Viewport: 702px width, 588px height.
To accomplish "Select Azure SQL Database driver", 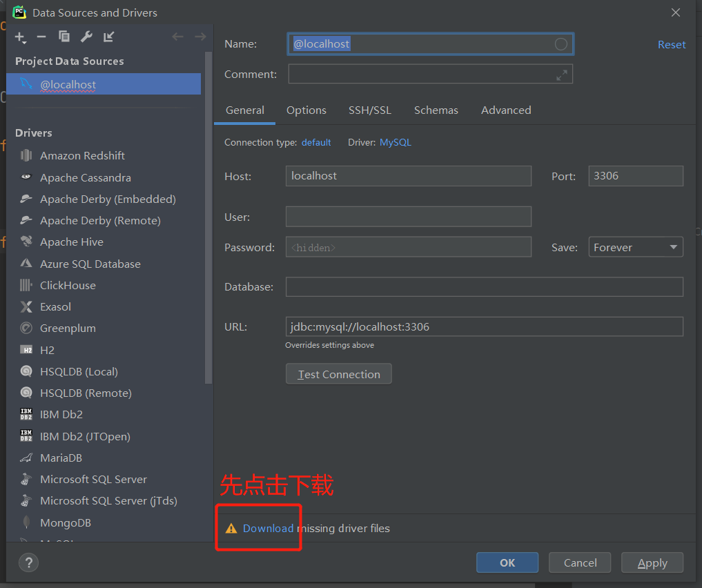I will tap(90, 264).
